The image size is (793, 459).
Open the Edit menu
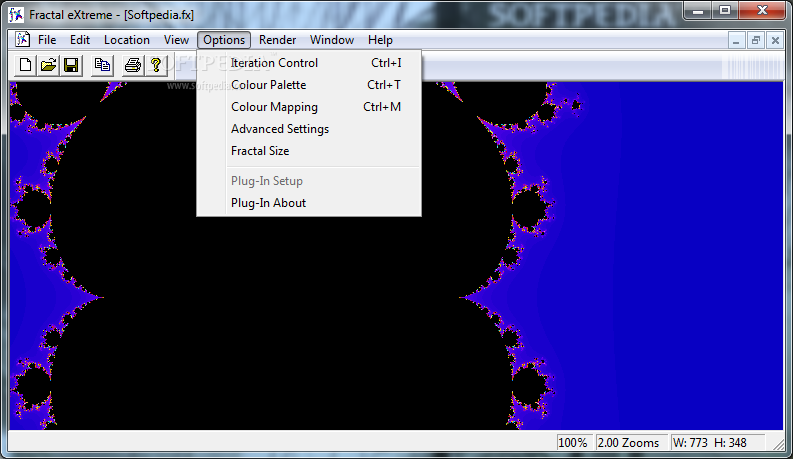click(x=80, y=40)
